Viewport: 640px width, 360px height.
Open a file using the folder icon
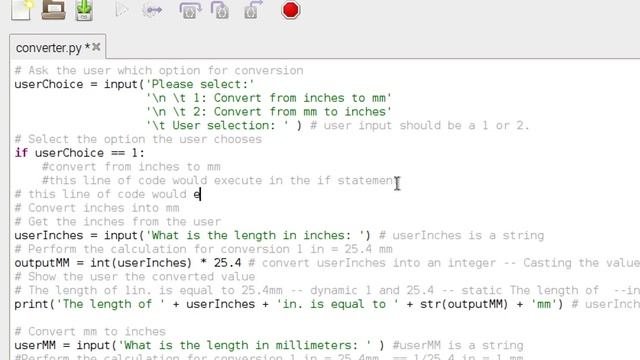click(53, 9)
